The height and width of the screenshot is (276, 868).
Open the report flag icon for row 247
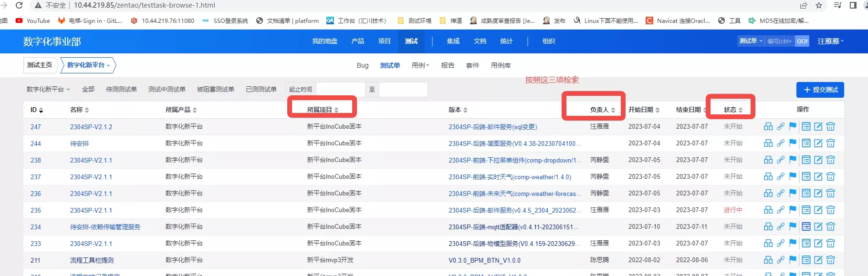click(x=793, y=127)
